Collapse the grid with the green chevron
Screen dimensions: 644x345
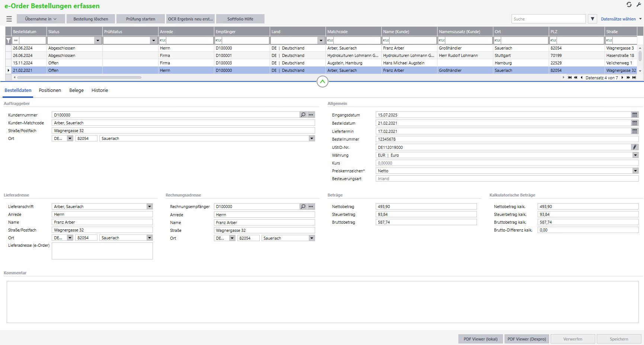tap(322, 82)
